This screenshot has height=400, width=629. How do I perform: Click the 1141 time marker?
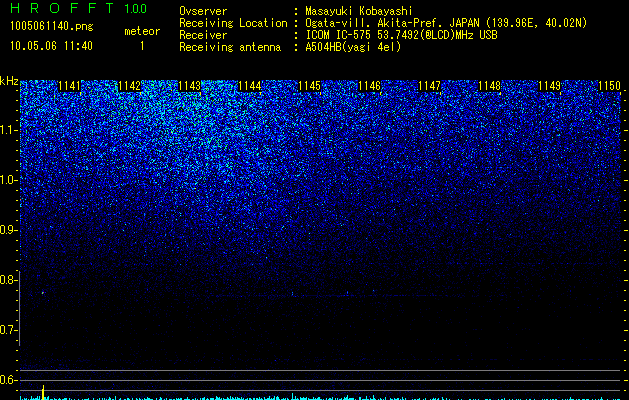69,86
